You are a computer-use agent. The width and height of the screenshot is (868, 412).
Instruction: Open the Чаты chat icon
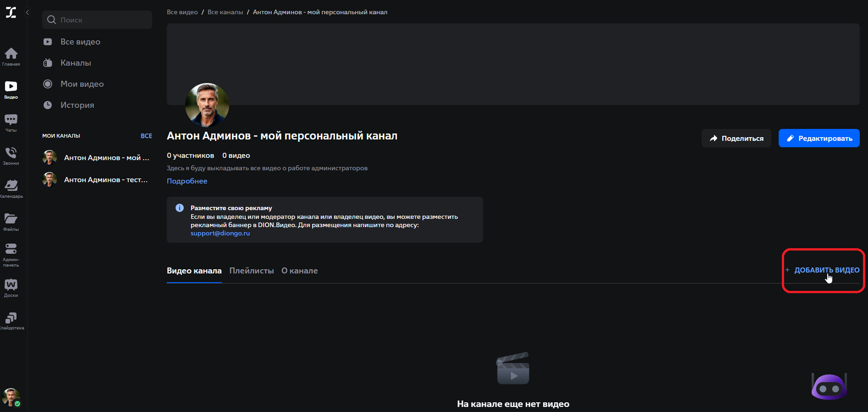11,123
